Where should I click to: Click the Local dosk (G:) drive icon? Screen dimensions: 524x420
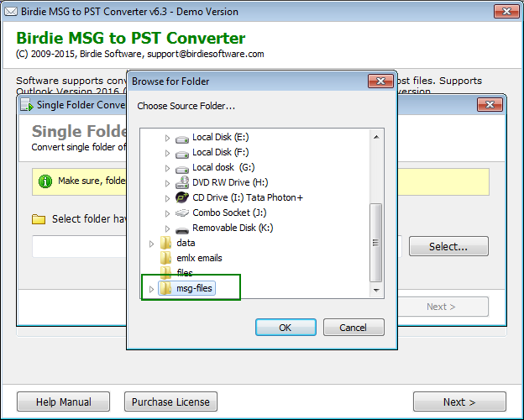click(x=182, y=169)
